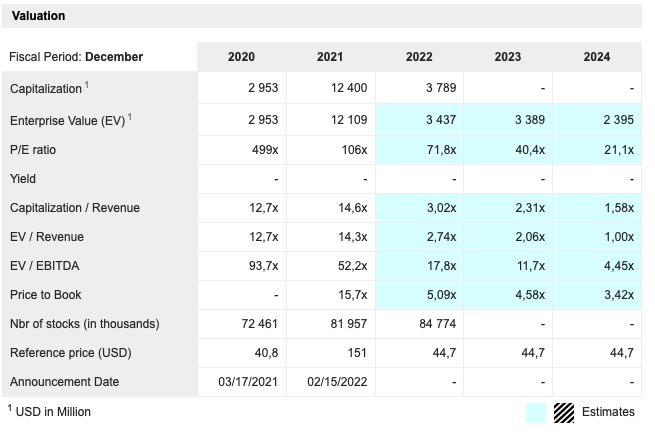Click the hatched striped Estimates legend icon
Viewport: 655px width, 447px height.
point(563,412)
